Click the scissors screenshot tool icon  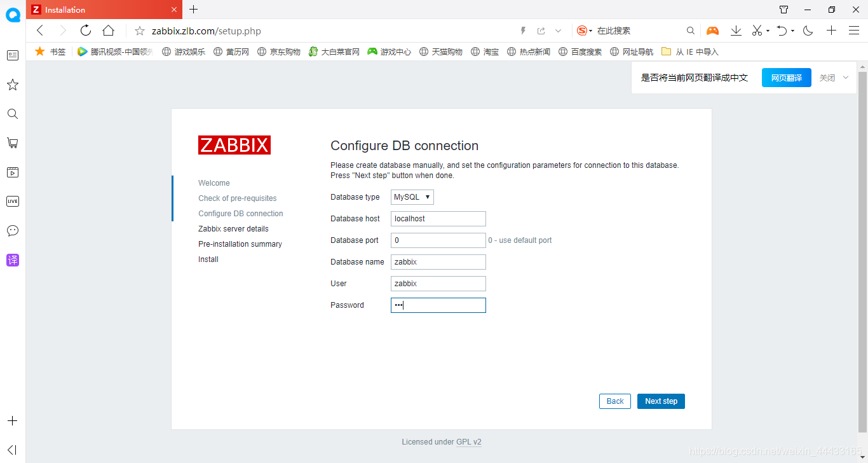coord(757,31)
